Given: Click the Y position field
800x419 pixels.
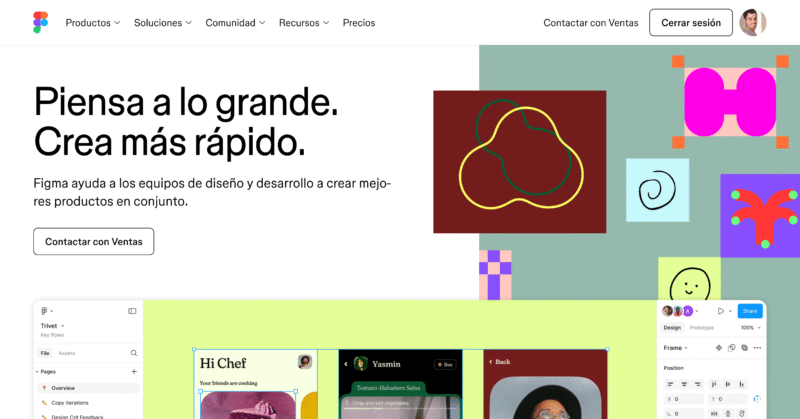Looking at the screenshot, I should coord(728,399).
